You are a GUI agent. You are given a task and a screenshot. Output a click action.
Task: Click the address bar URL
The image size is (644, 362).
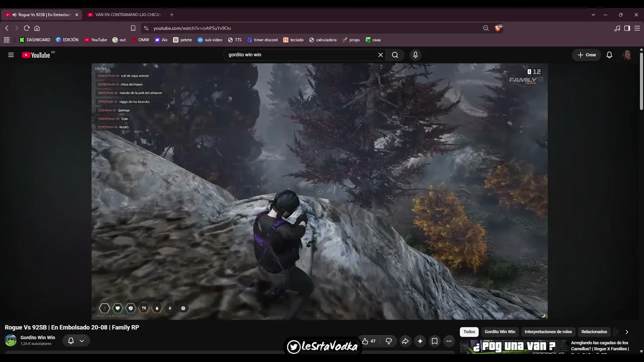click(x=192, y=28)
